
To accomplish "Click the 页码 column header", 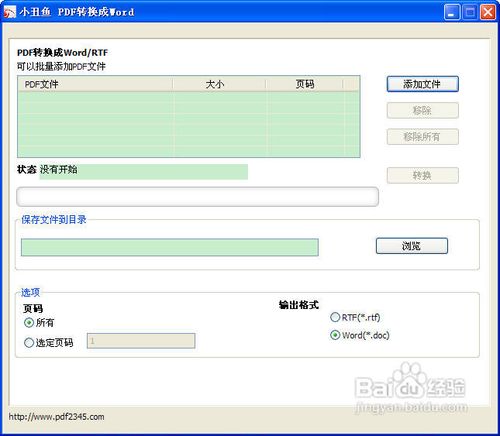I will 304,84.
